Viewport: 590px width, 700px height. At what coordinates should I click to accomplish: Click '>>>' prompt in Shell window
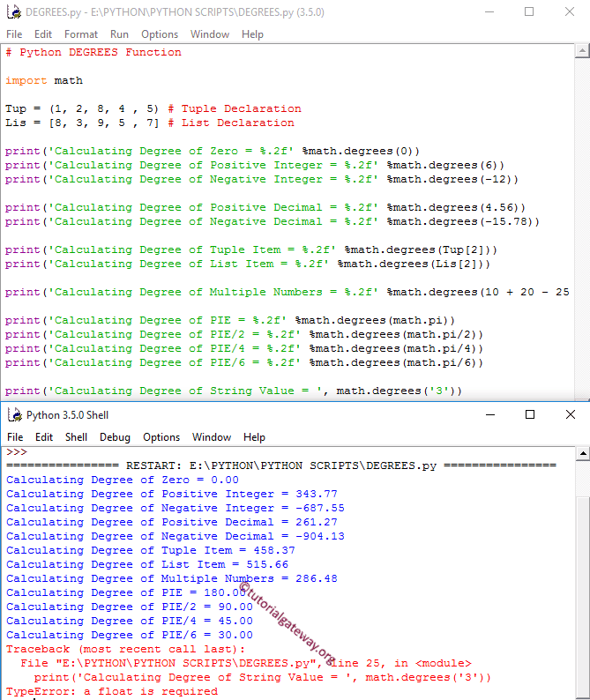click(x=17, y=452)
